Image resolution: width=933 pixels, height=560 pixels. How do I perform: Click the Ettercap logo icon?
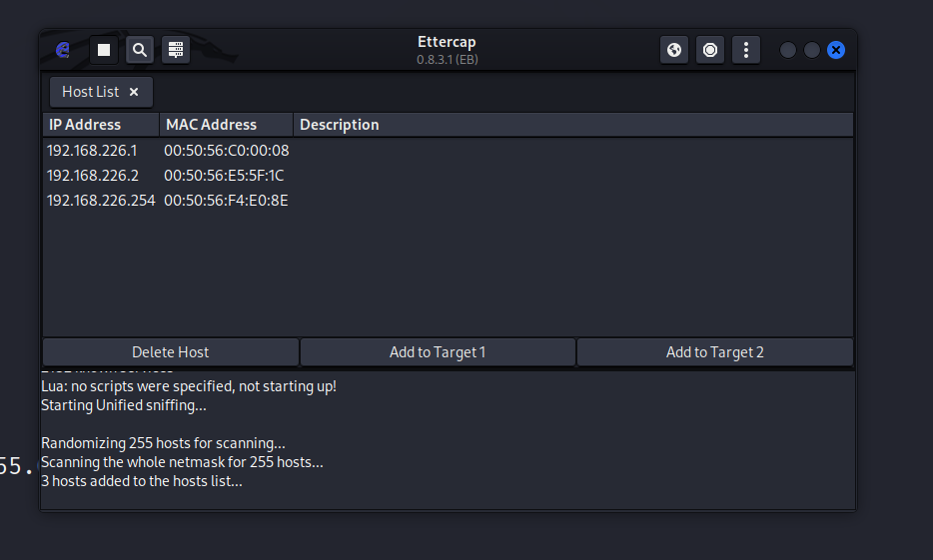[63, 50]
